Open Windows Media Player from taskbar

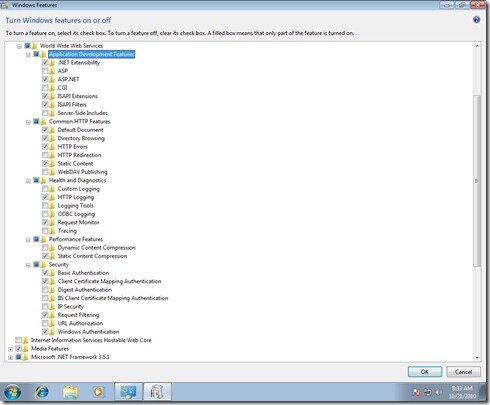pyautogui.click(x=98, y=392)
